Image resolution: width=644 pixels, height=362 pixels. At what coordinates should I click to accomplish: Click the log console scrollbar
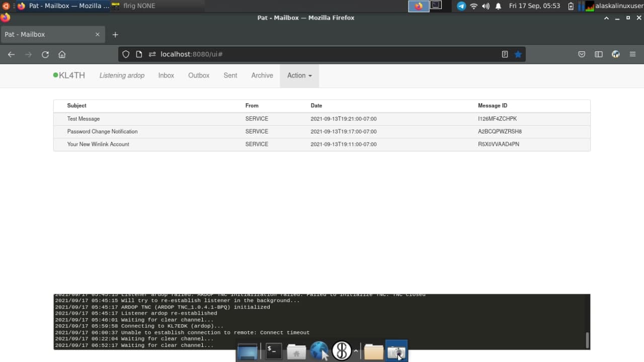[x=587, y=340]
